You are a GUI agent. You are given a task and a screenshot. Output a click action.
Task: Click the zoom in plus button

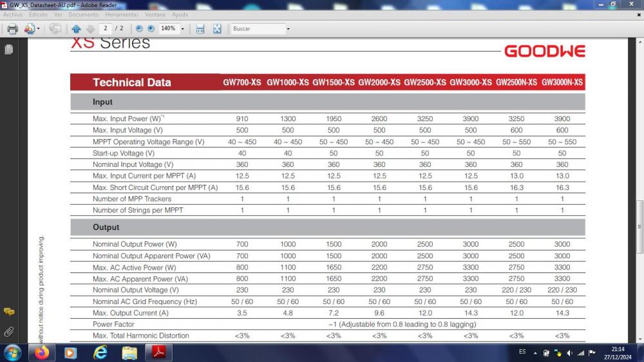click(x=151, y=28)
